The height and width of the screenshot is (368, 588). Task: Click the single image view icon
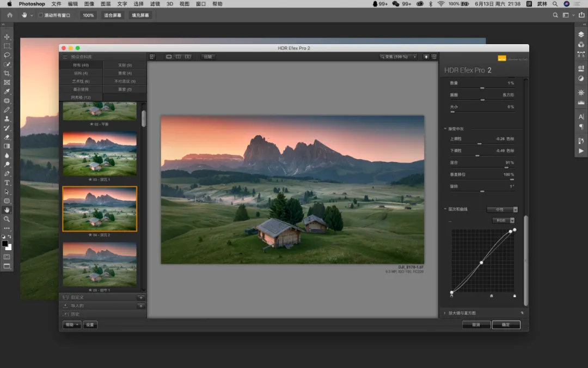point(169,57)
